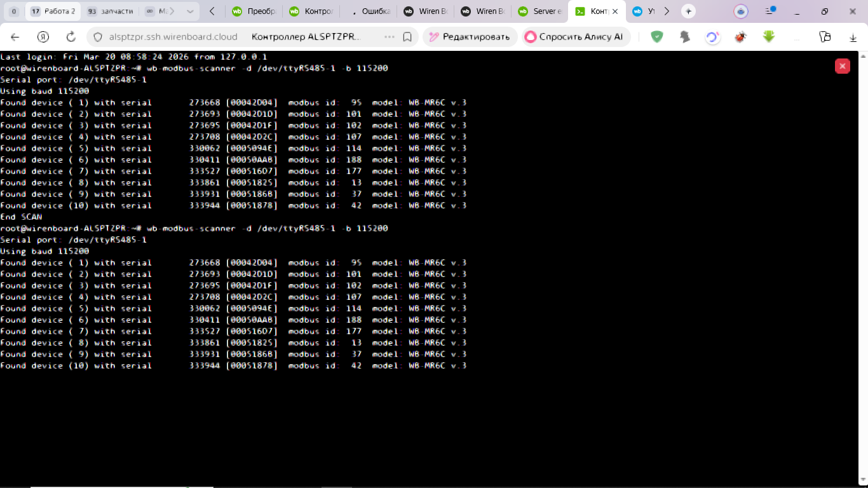Reload the current page
Screen dimensions: 868x488
click(x=71, y=37)
